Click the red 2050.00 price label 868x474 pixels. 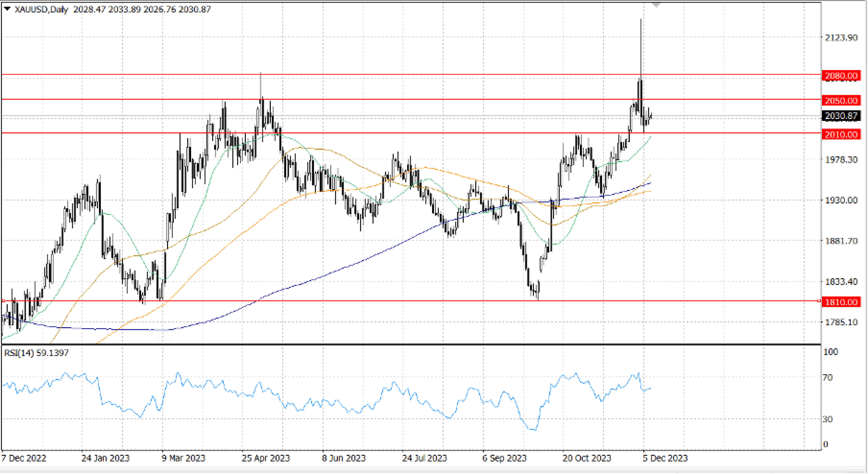(841, 100)
